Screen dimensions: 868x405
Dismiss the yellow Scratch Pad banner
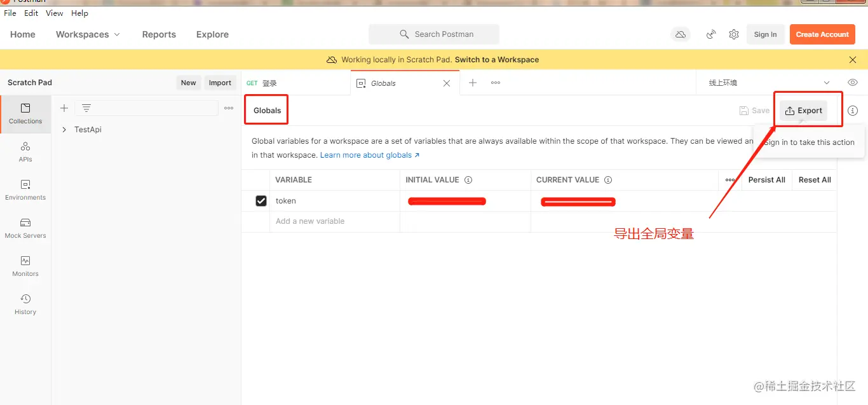853,60
